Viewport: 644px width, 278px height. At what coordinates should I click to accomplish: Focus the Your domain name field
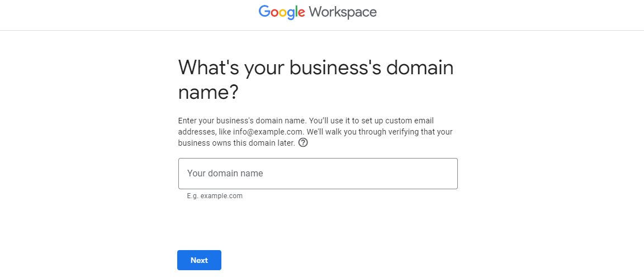coord(318,174)
